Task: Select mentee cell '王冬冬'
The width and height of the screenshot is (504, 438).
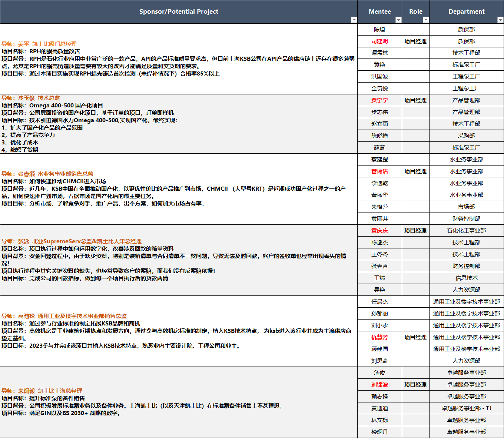Action: (379, 254)
